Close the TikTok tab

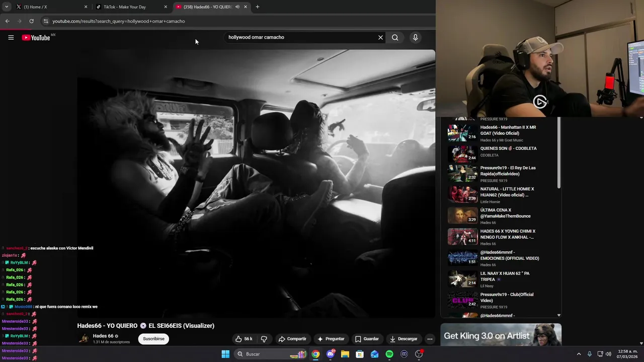[166, 7]
